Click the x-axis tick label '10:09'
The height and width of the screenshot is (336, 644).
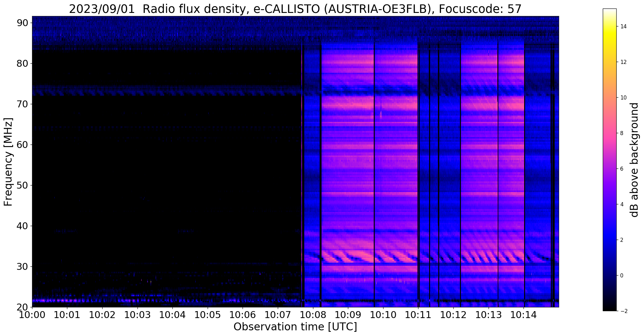(348, 315)
